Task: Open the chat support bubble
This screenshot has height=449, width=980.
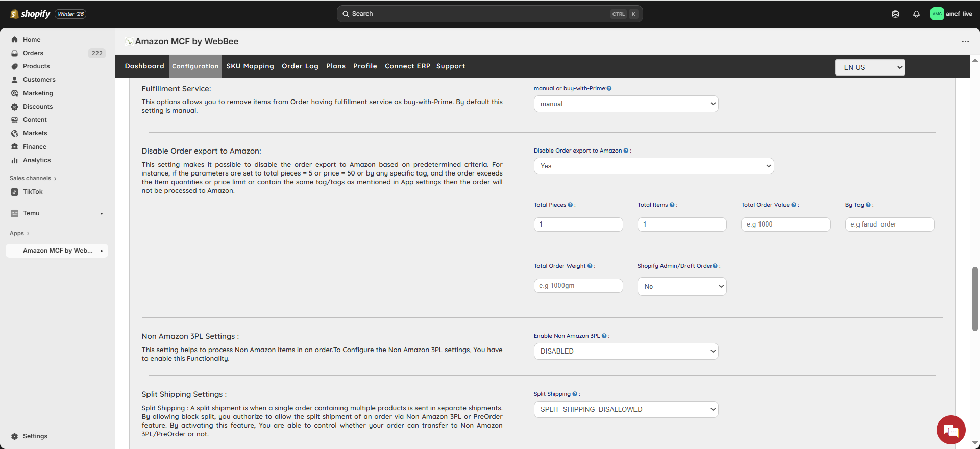Action: [x=951, y=430]
